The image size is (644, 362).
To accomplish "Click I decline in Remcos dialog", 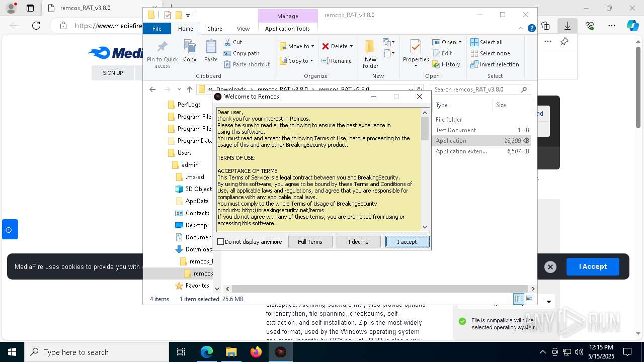I will (x=358, y=242).
